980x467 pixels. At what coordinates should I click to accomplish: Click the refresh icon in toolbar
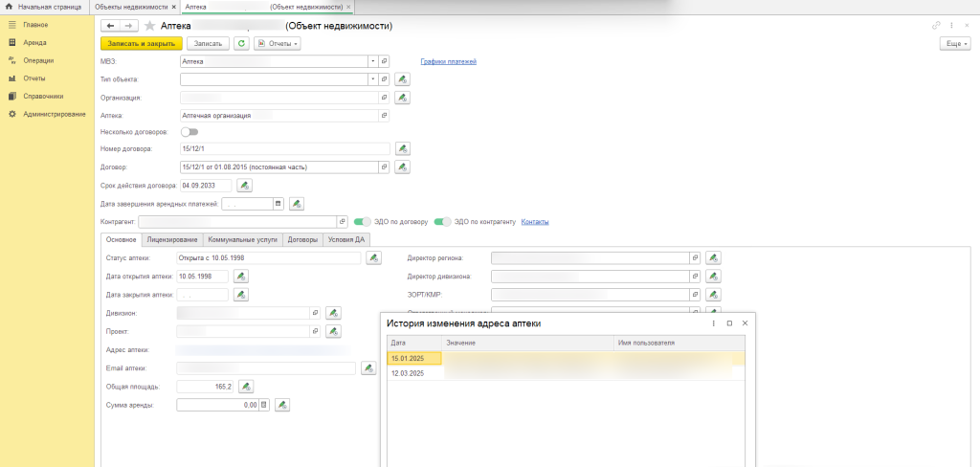click(x=242, y=43)
